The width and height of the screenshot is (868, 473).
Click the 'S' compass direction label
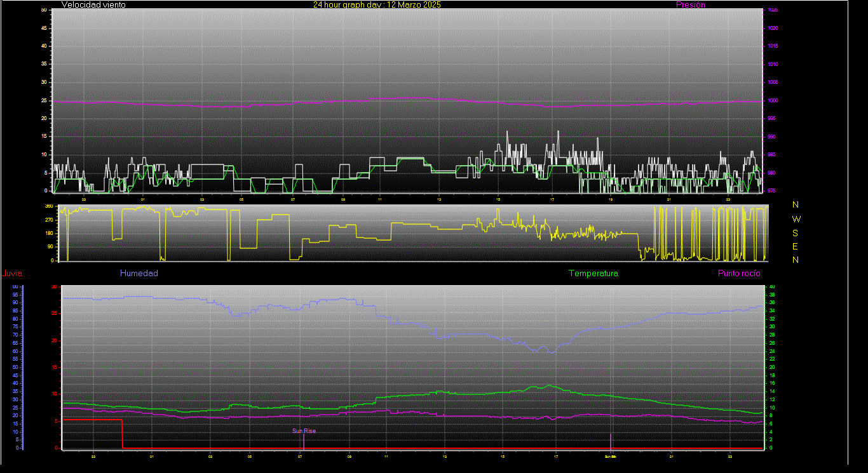796,232
